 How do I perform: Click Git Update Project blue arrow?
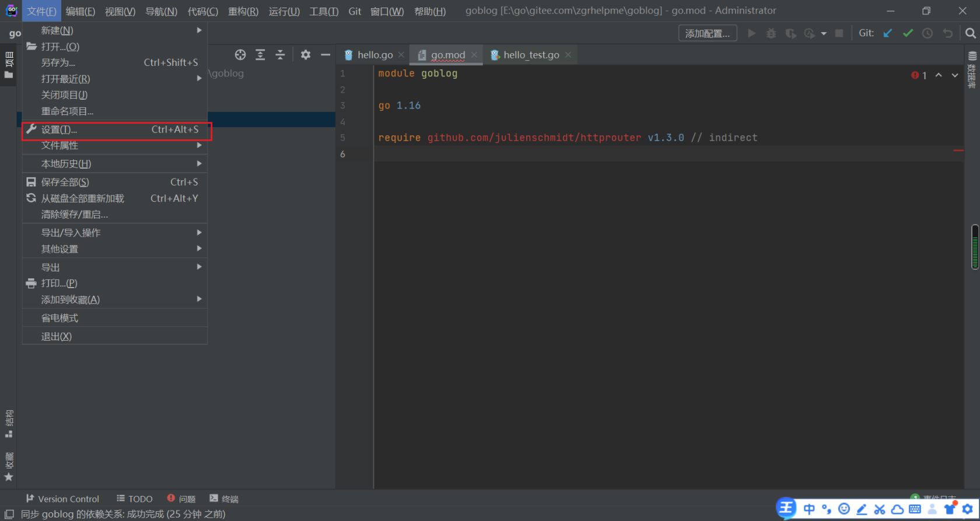[888, 33]
